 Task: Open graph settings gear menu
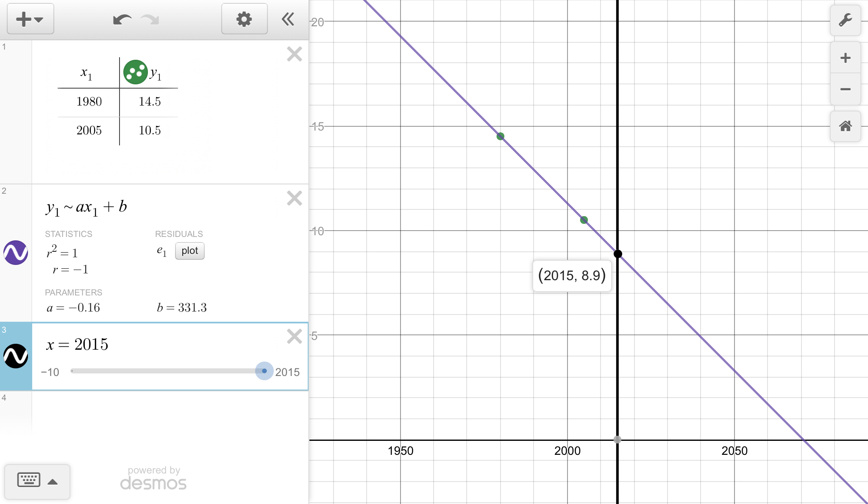244,19
